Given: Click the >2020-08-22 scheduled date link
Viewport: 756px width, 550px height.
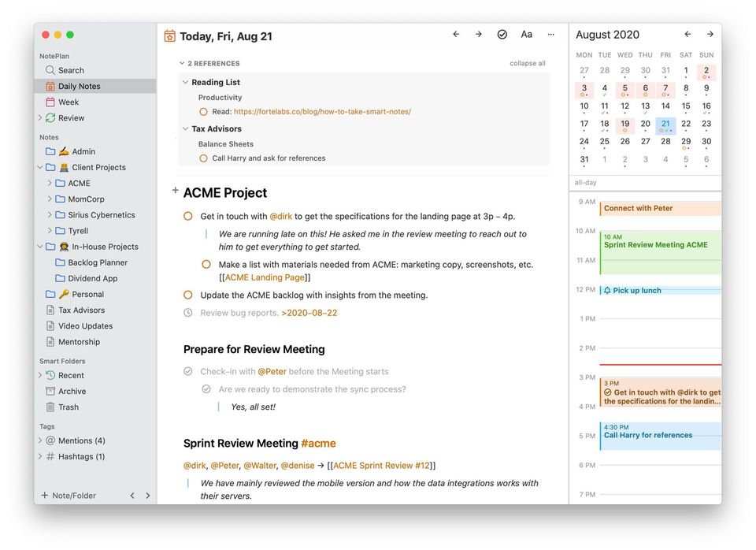Looking at the screenshot, I should [309, 313].
